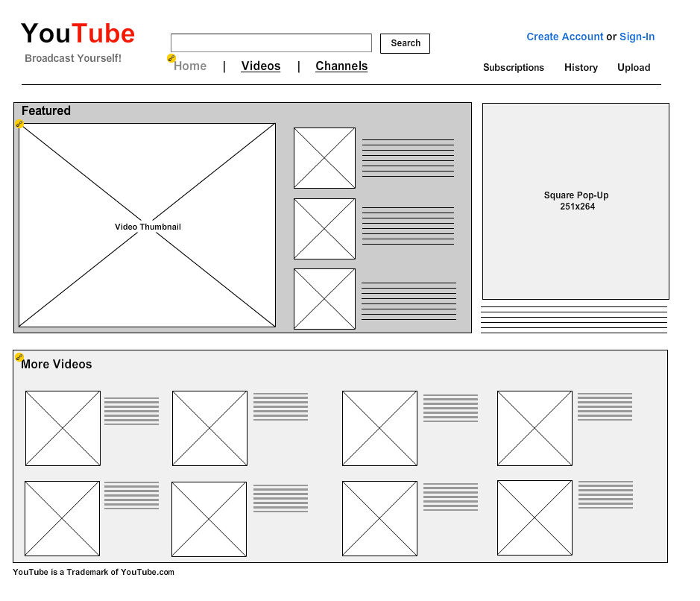Open Subscriptions in the top menu

point(514,67)
